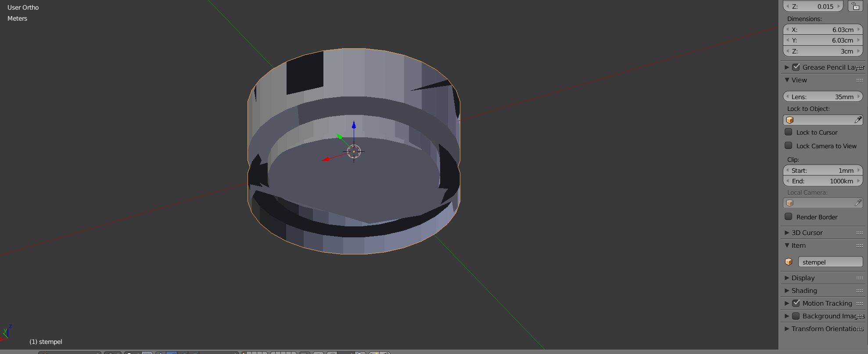This screenshot has width=868, height=354.
Task: Click the Motion Tracking panel drag grip
Action: (x=859, y=304)
